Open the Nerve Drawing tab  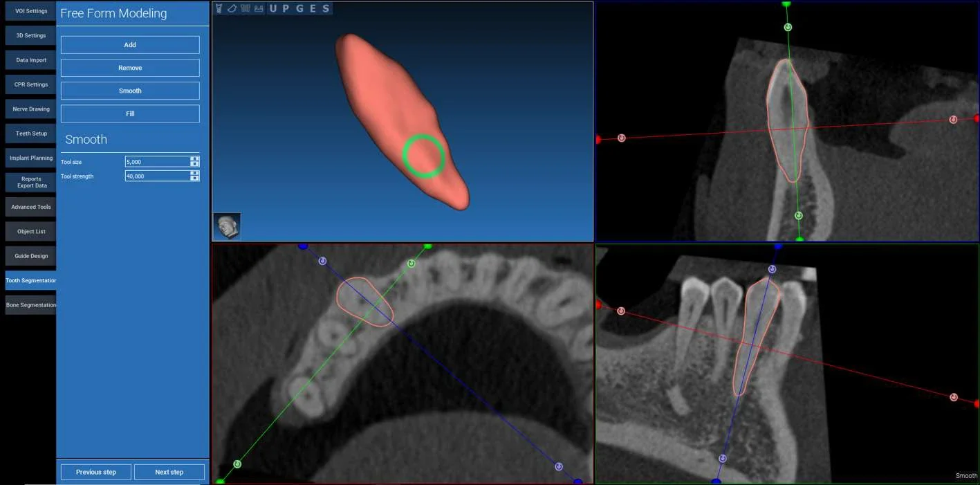30,109
